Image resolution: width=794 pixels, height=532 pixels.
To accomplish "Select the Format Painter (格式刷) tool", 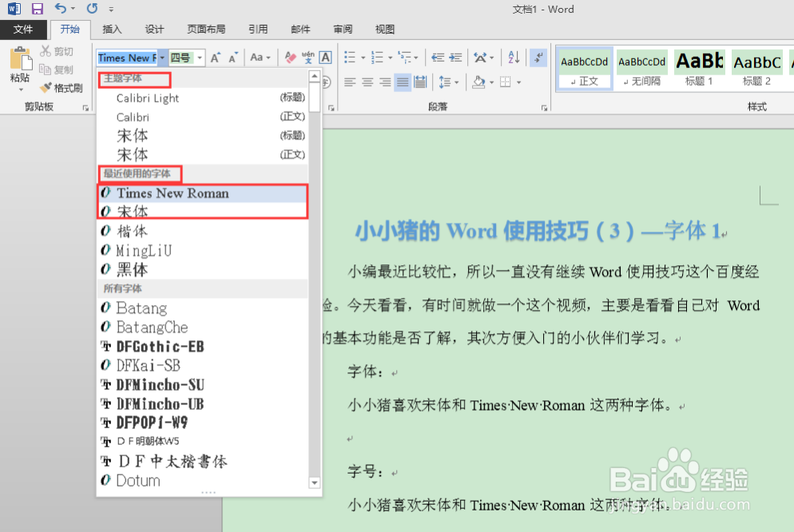I will point(62,88).
